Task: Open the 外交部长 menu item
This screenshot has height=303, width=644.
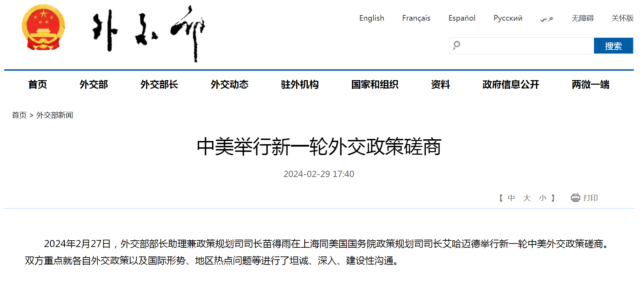Action: [159, 85]
